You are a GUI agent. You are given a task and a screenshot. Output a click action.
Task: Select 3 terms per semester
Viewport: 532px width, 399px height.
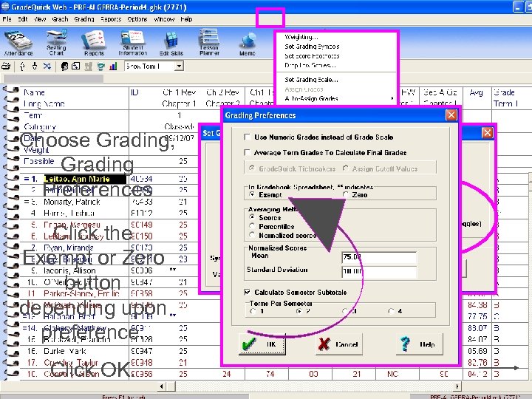click(x=345, y=311)
